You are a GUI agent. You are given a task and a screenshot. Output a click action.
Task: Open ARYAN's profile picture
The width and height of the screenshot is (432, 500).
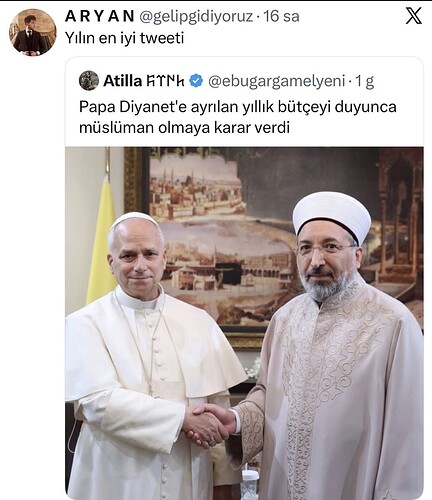[32, 32]
